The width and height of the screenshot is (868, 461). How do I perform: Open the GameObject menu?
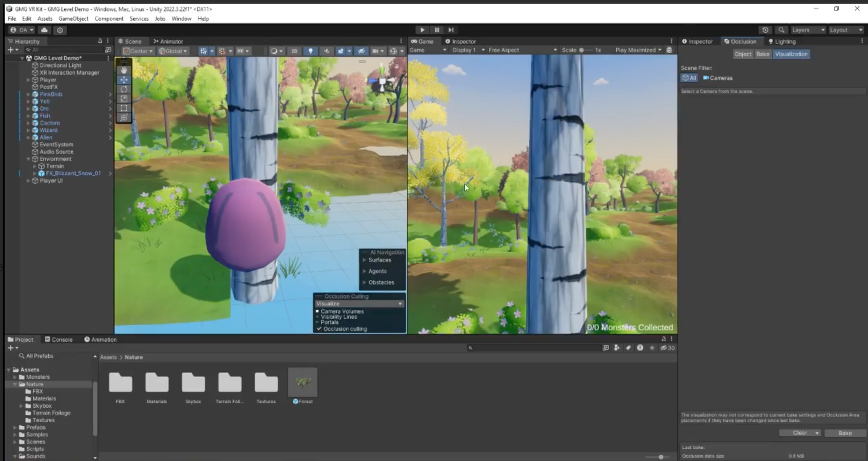[x=73, y=19]
